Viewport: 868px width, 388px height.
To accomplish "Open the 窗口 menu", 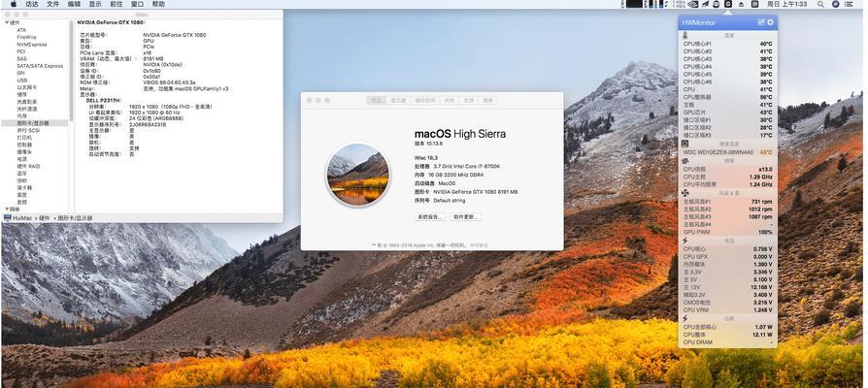I will (137, 4).
